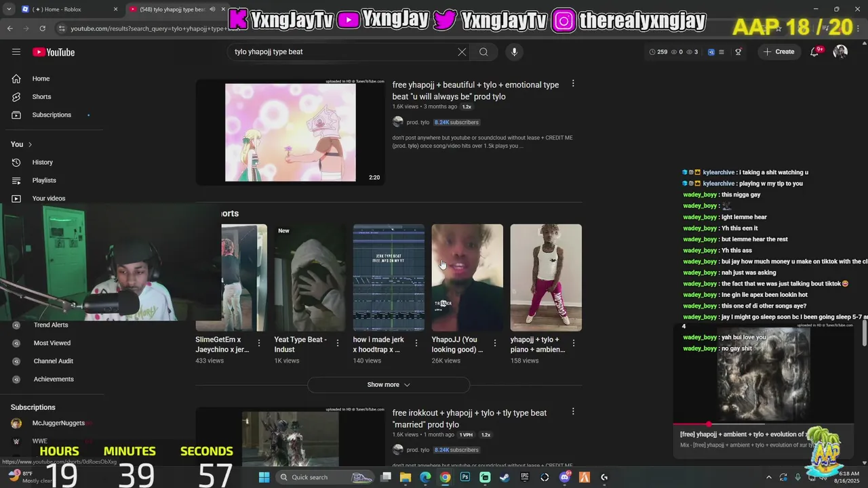Expand the You section chevron

[30, 144]
